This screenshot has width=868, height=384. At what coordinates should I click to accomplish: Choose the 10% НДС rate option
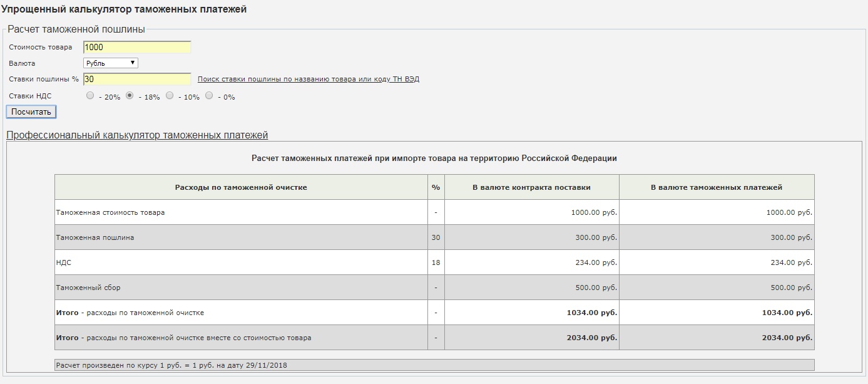click(x=170, y=96)
